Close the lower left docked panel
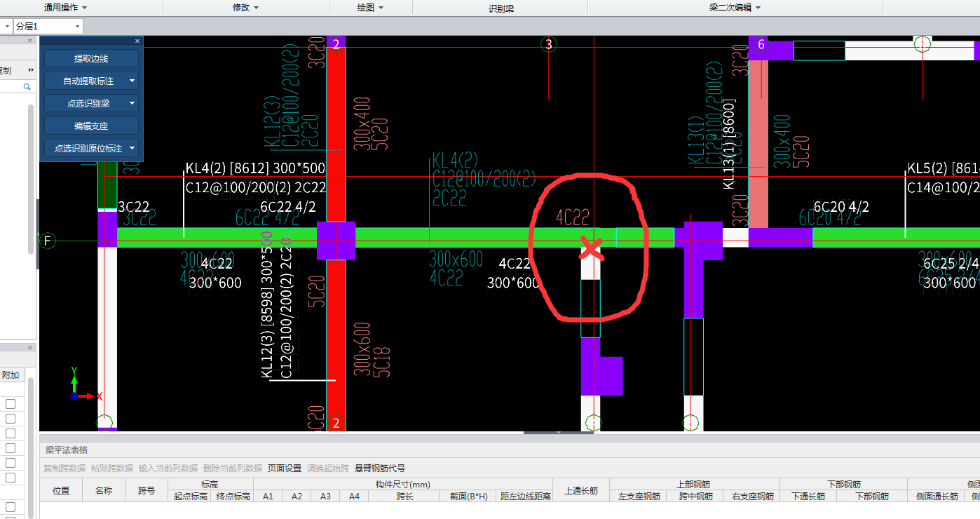980x519 pixels. click(30, 348)
